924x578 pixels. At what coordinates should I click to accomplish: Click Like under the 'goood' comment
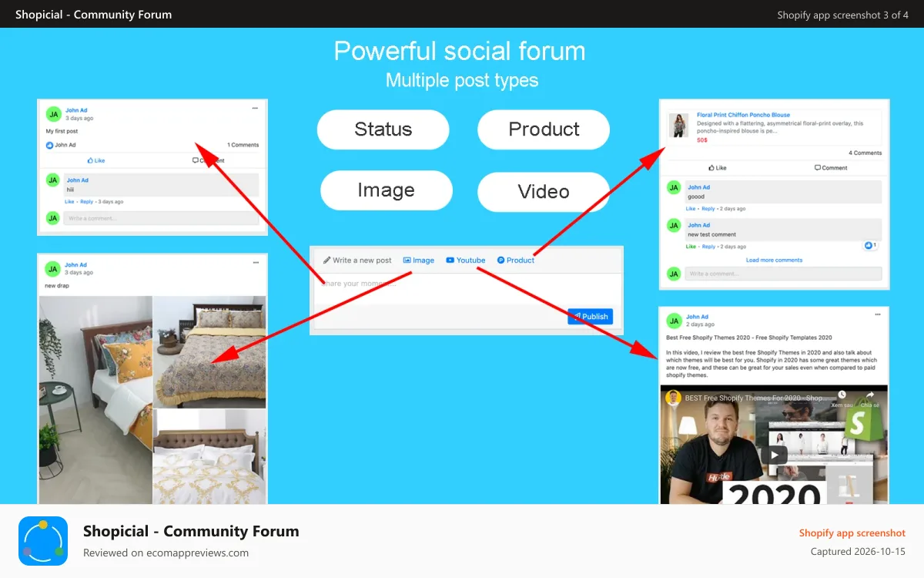click(691, 209)
